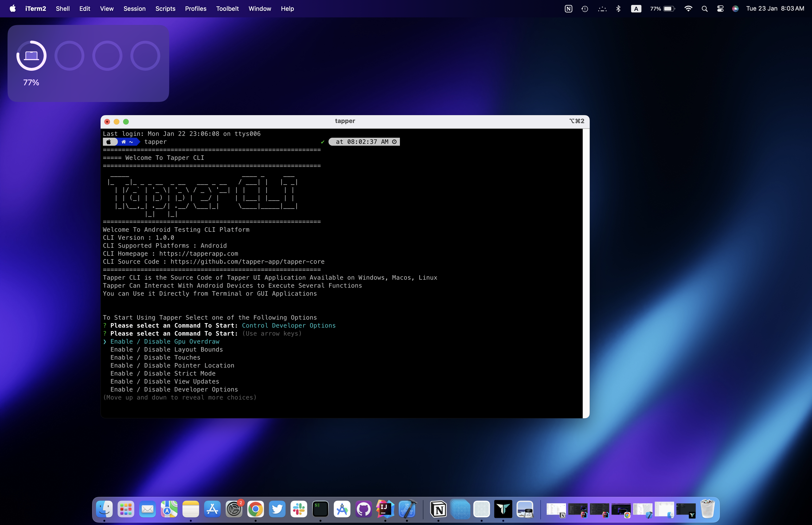Click the terminal vertical scrollbar
The width and height of the screenshot is (812, 525).
coord(586,273)
